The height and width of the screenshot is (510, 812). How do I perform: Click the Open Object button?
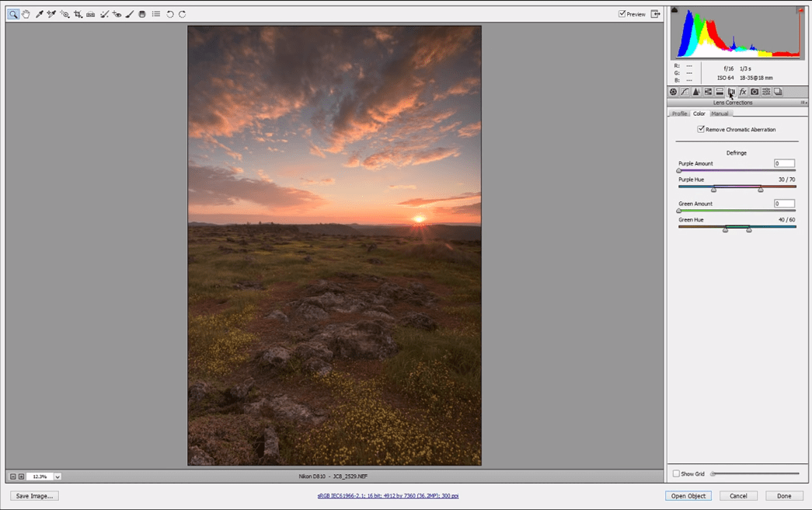tap(688, 496)
